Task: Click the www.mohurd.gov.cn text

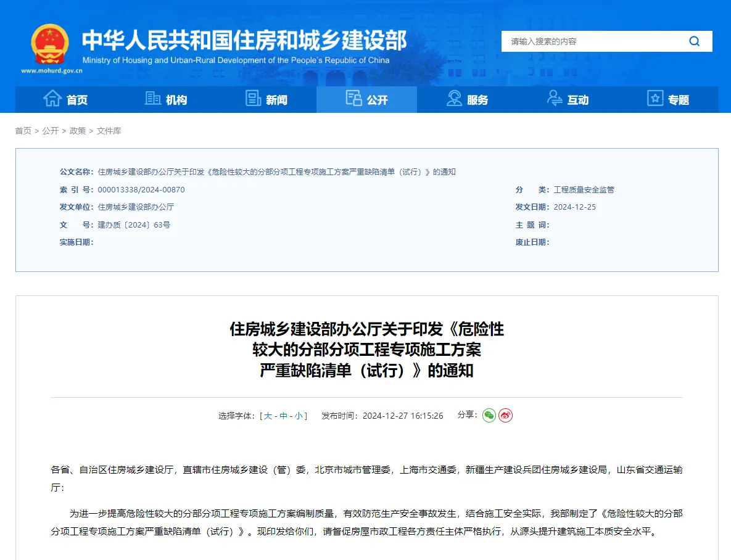Action: (52, 71)
